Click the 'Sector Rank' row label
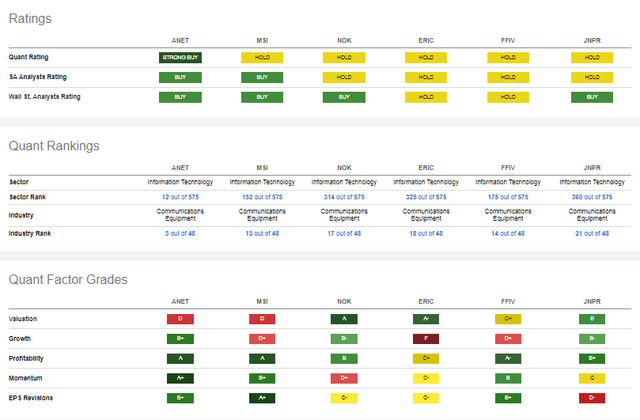The width and height of the screenshot is (640, 420). coord(27,197)
